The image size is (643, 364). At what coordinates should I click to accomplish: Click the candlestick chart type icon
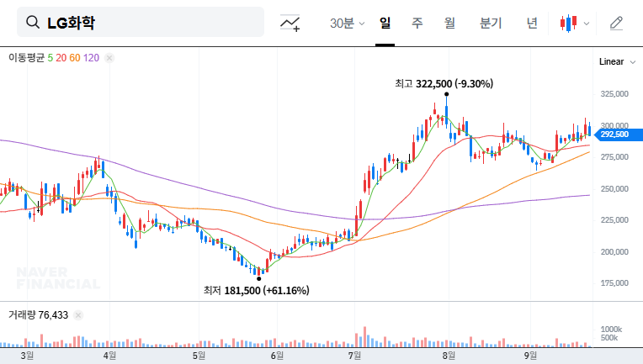pos(568,23)
